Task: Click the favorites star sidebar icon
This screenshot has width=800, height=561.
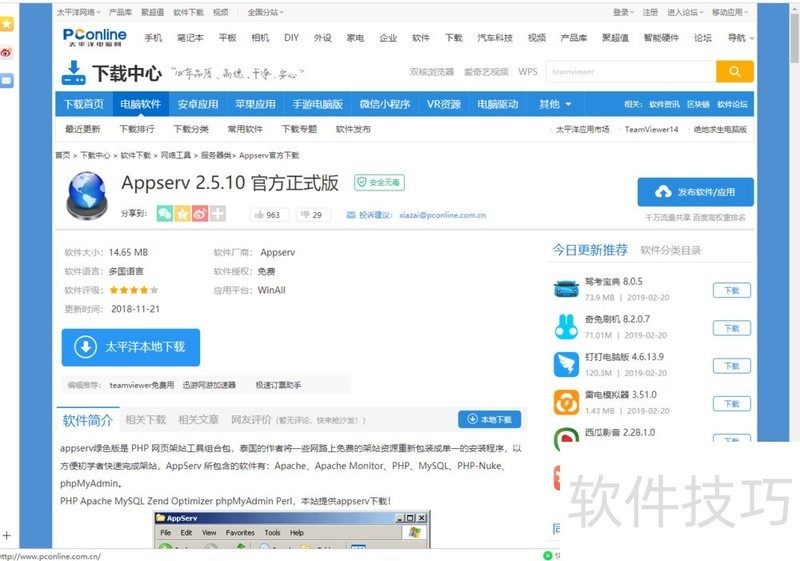Action: pyautogui.click(x=6, y=23)
